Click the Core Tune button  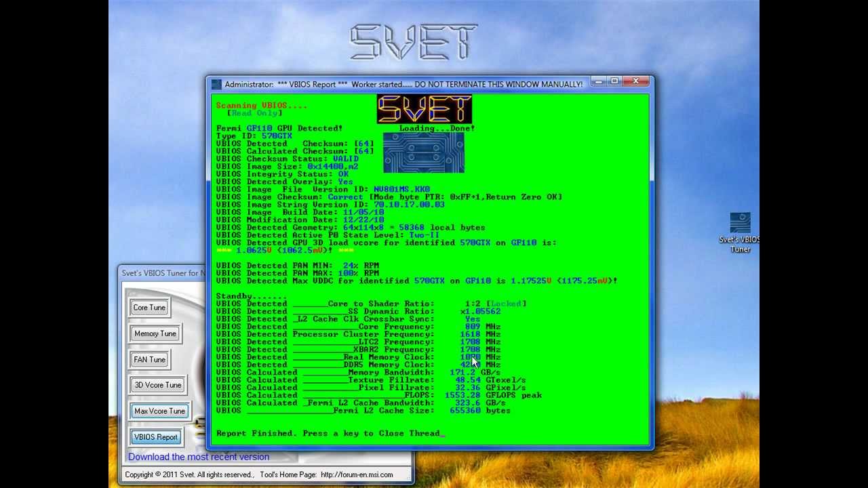tap(149, 308)
